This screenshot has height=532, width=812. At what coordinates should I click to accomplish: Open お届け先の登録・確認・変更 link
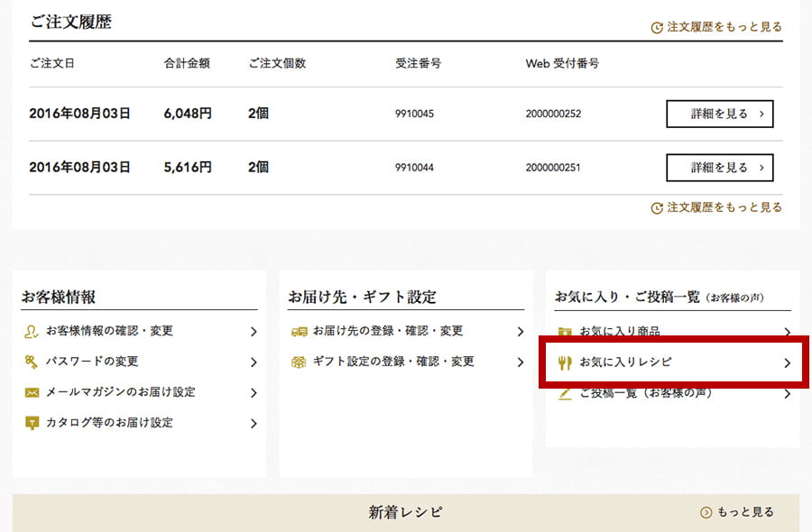pos(388,332)
